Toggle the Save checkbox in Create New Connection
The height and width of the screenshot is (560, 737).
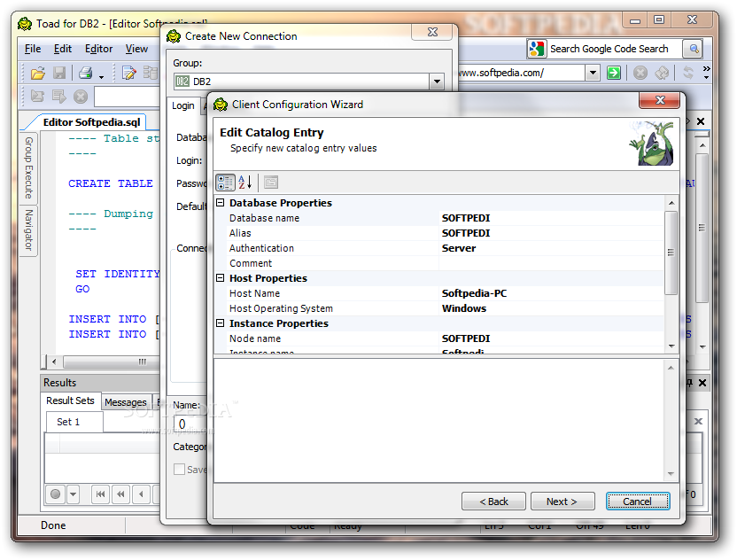(179, 470)
